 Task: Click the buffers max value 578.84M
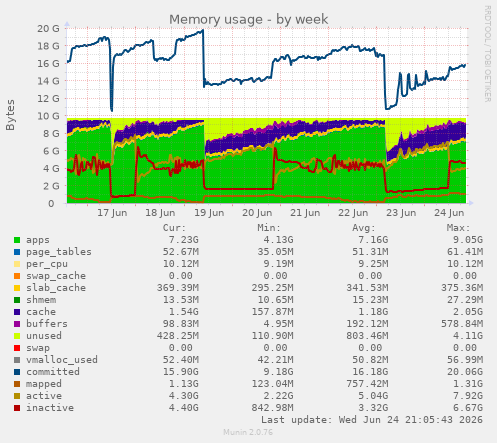tap(462, 324)
